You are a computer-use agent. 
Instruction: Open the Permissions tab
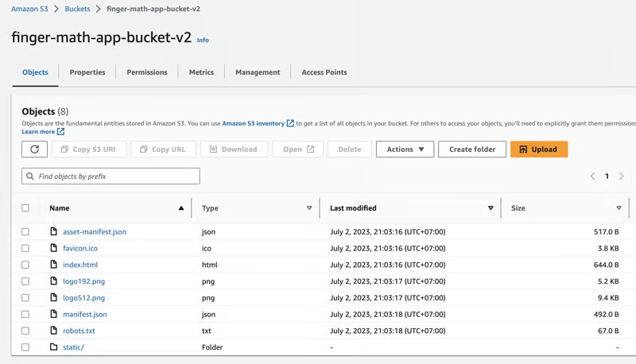point(147,72)
